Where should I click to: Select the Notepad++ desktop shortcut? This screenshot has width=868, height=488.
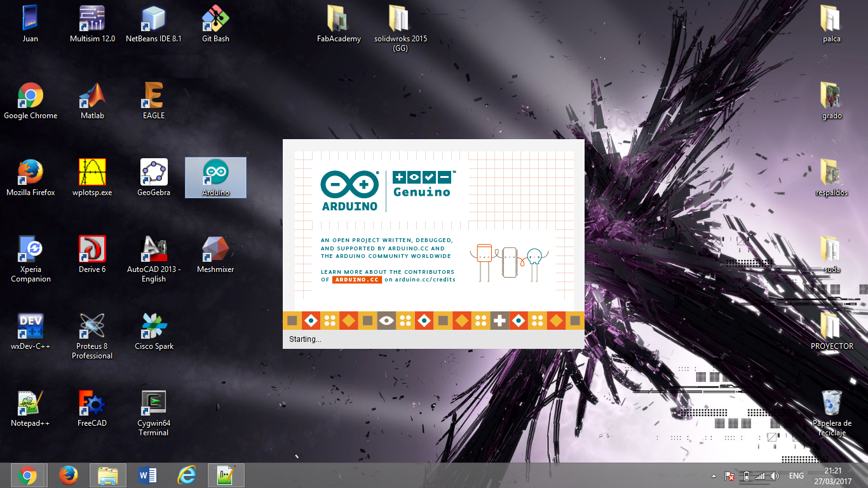click(31, 409)
